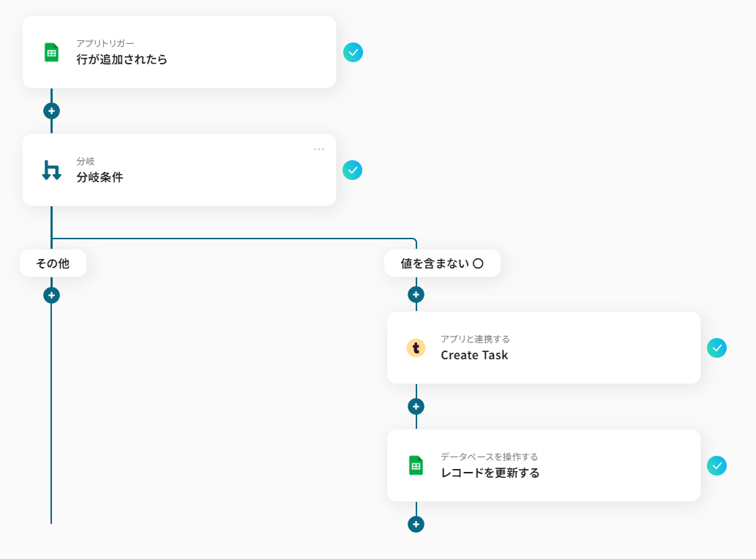Click the branch icon on 分岐条件 card

[51, 170]
